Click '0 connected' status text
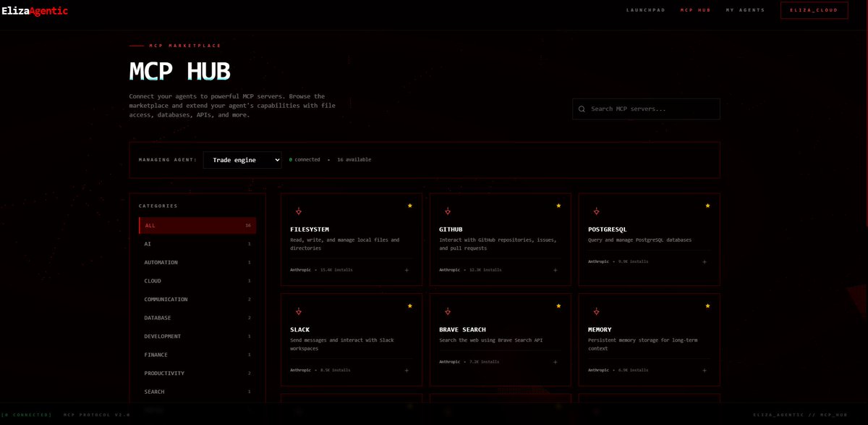The width and height of the screenshot is (868, 425). [x=305, y=159]
